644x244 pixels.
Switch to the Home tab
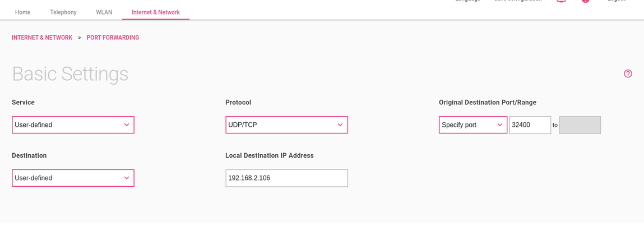coord(23,12)
